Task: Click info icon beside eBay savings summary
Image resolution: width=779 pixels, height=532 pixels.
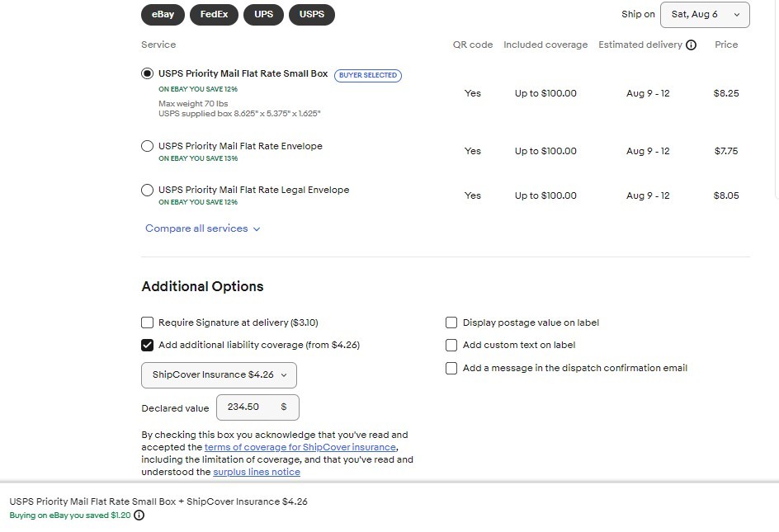Action: pos(139,516)
